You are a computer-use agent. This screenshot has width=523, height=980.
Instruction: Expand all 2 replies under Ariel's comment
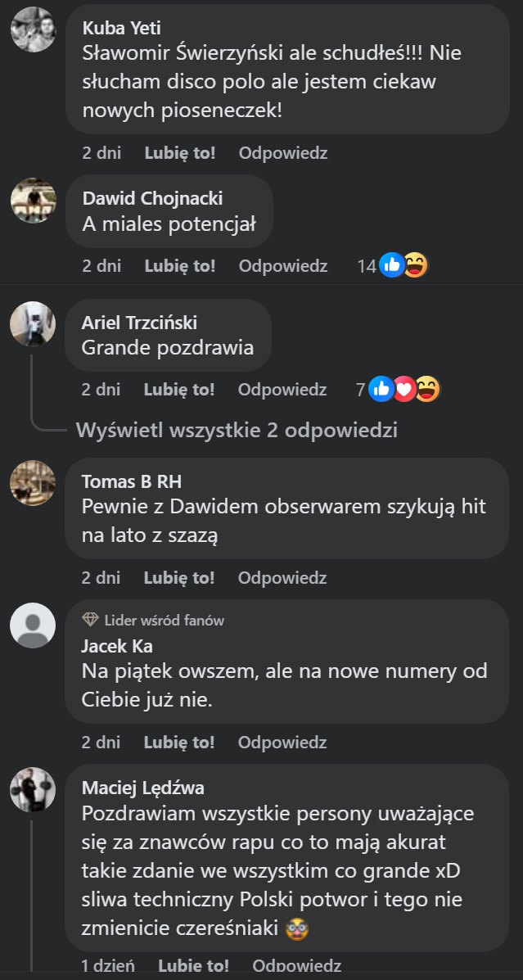237,431
